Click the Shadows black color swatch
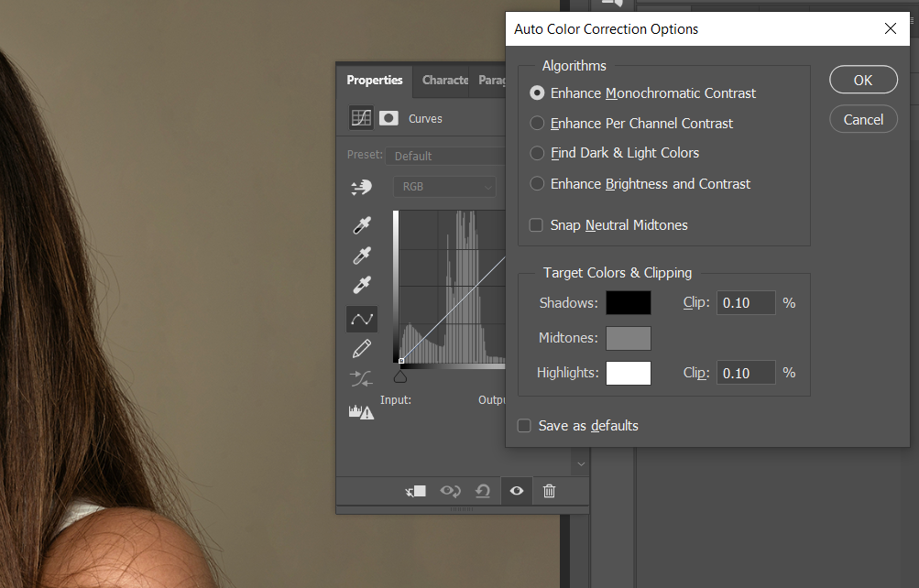Viewport: 919px width, 588px height. [x=629, y=303]
